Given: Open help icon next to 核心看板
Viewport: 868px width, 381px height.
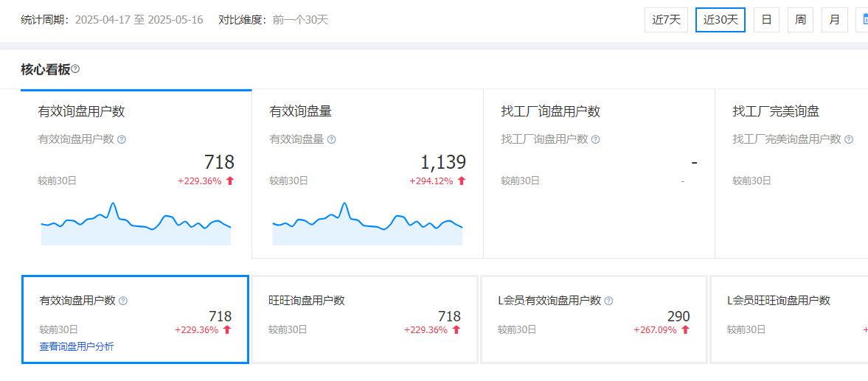Looking at the screenshot, I should click(x=75, y=69).
